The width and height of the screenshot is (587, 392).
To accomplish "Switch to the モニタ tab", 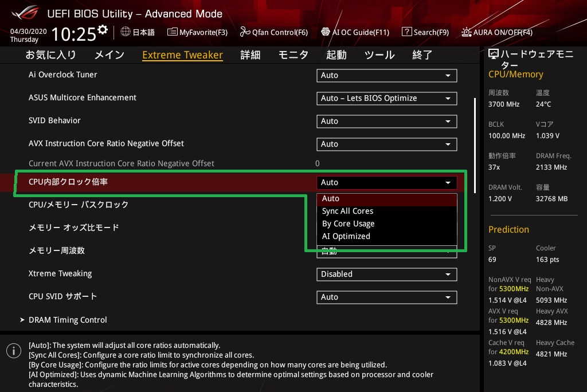I will pyautogui.click(x=293, y=55).
